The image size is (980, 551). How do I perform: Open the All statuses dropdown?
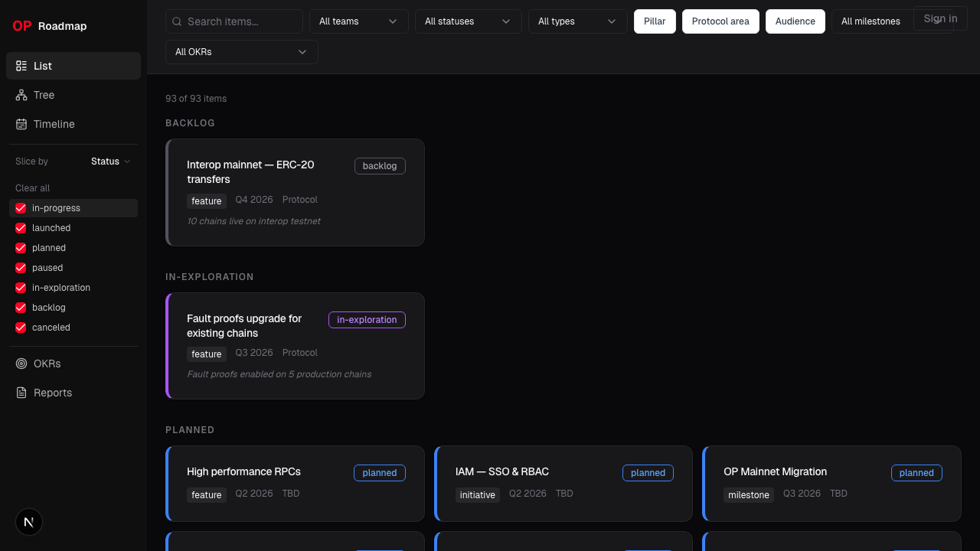click(x=468, y=21)
